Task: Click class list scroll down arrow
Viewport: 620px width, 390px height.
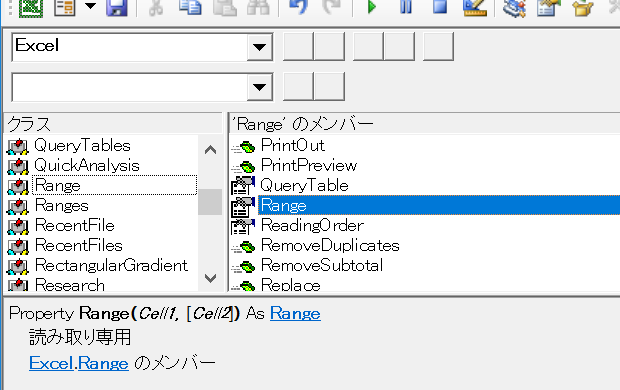Action: tap(210, 278)
